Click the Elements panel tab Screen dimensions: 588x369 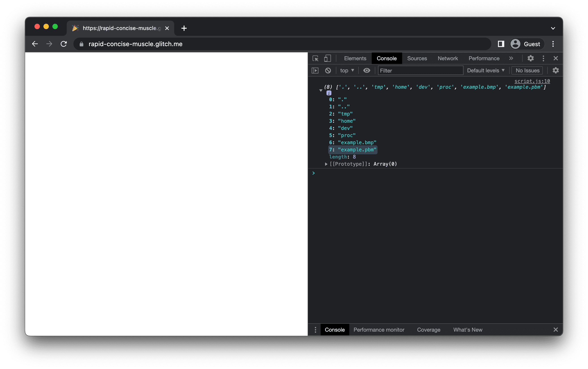pos(355,58)
